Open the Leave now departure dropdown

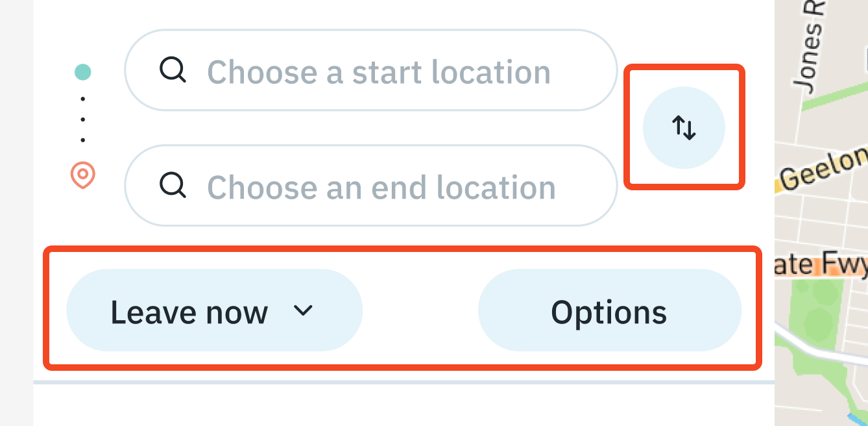(188, 312)
